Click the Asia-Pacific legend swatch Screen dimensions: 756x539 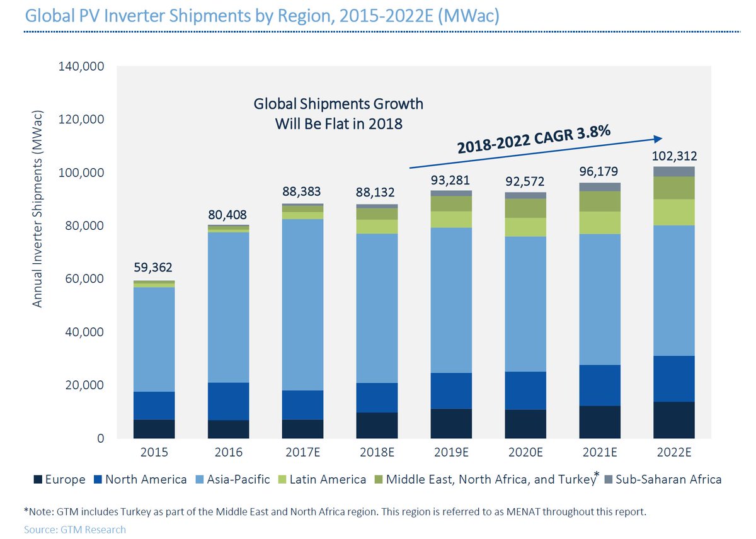click(198, 480)
